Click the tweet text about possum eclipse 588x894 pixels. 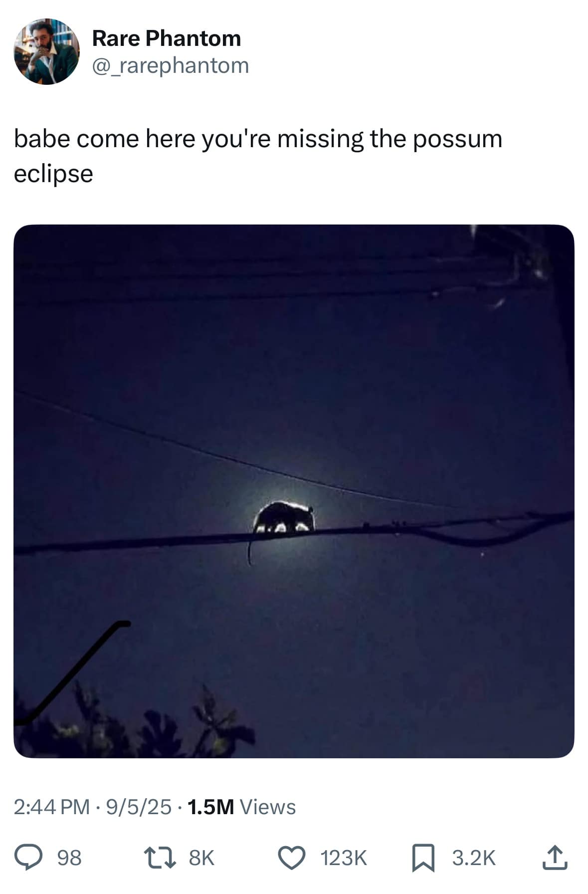258,156
